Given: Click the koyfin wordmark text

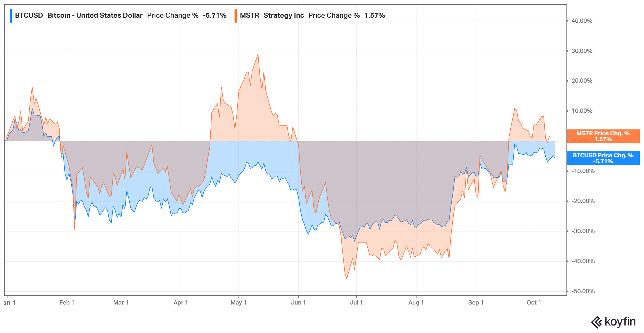Looking at the screenshot, I should coord(620,322).
